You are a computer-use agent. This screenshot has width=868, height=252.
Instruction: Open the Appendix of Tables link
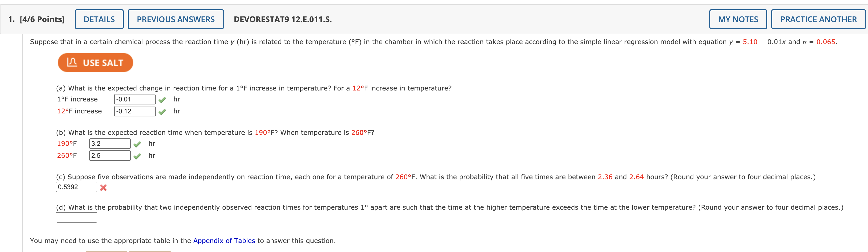point(224,241)
